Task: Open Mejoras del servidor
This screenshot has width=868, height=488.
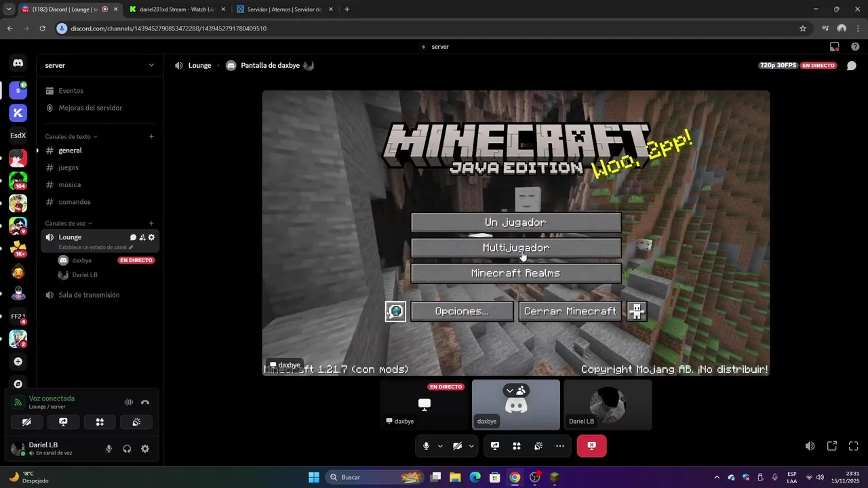Action: pyautogui.click(x=99, y=108)
